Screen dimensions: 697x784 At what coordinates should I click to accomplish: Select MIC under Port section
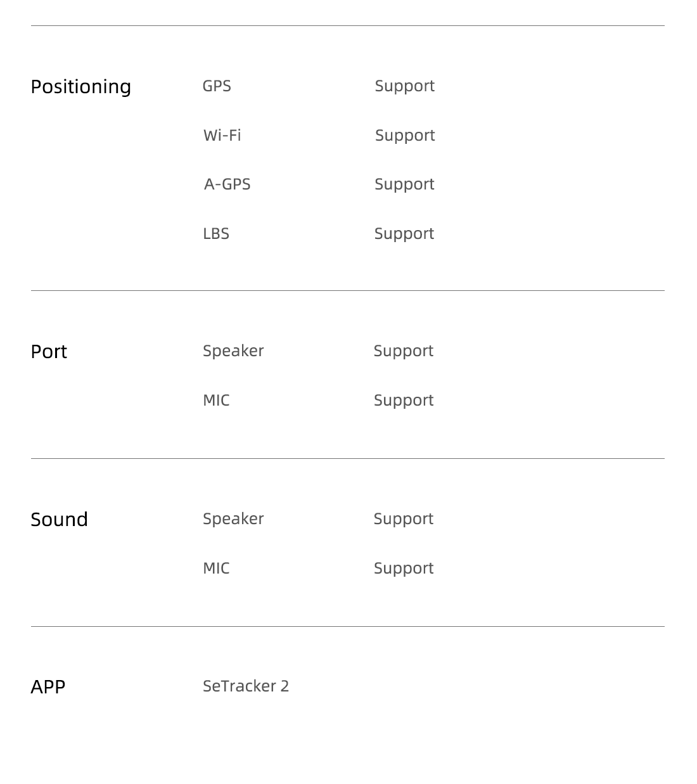pos(216,400)
